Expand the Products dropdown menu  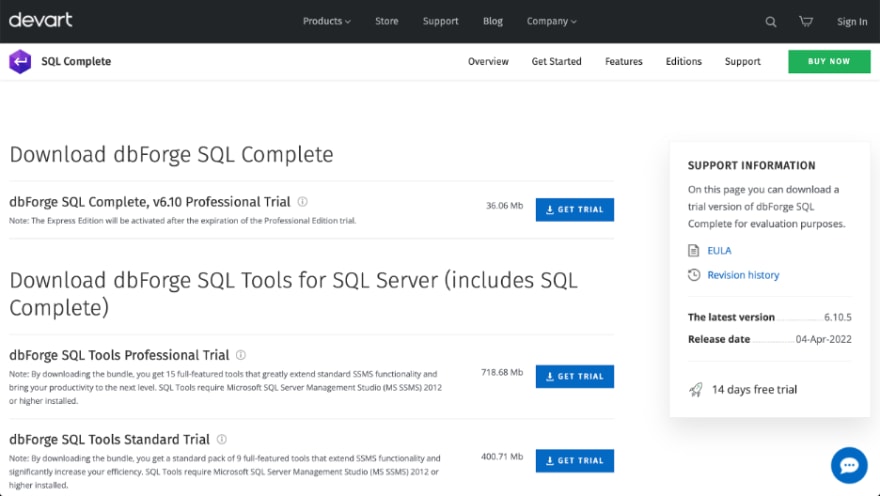327,21
